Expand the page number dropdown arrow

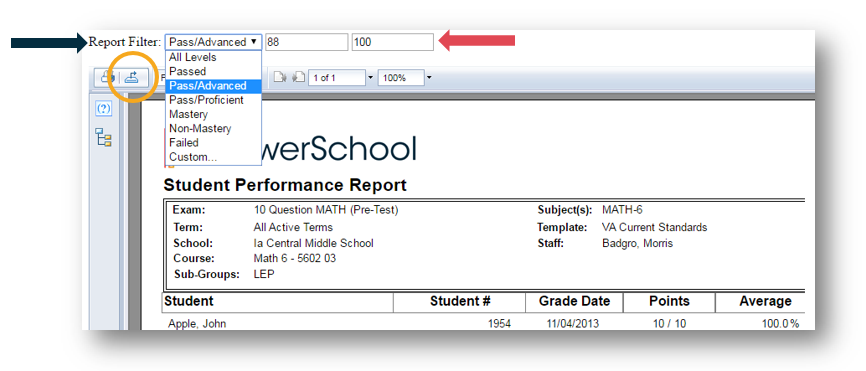[371, 78]
